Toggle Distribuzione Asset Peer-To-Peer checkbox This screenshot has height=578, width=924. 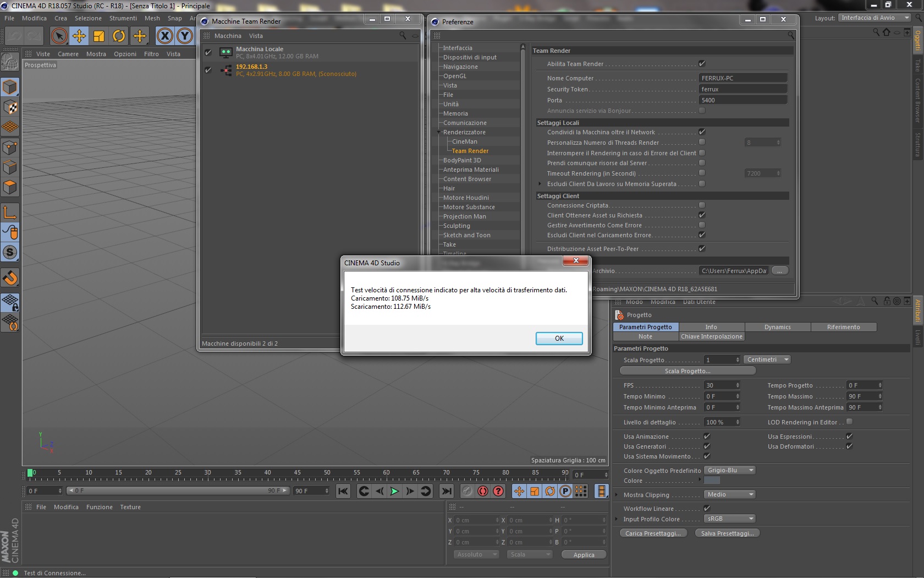pyautogui.click(x=702, y=249)
